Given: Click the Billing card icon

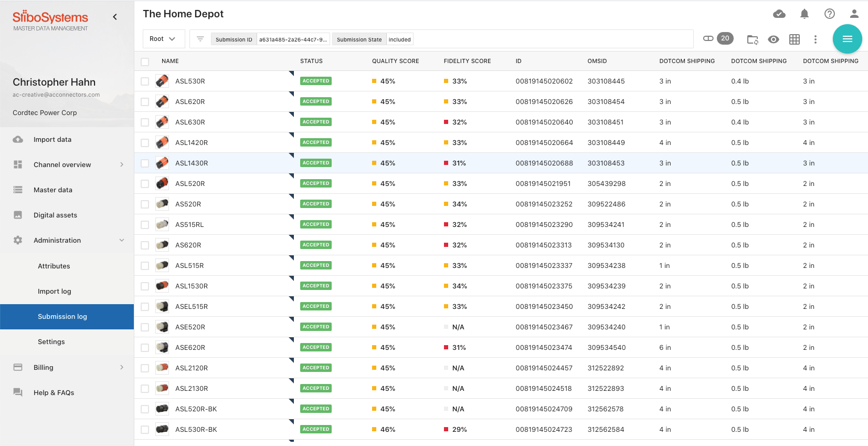Looking at the screenshot, I should pos(18,367).
